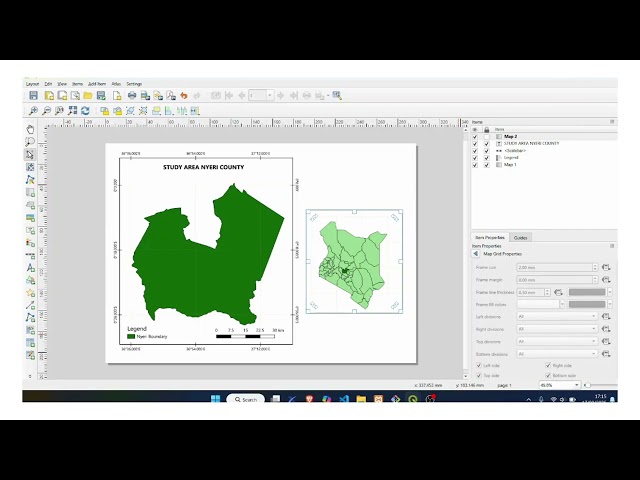The image size is (640, 480).
Task: Click the Atlas Settings toolbar icon
Action: [x=337, y=96]
